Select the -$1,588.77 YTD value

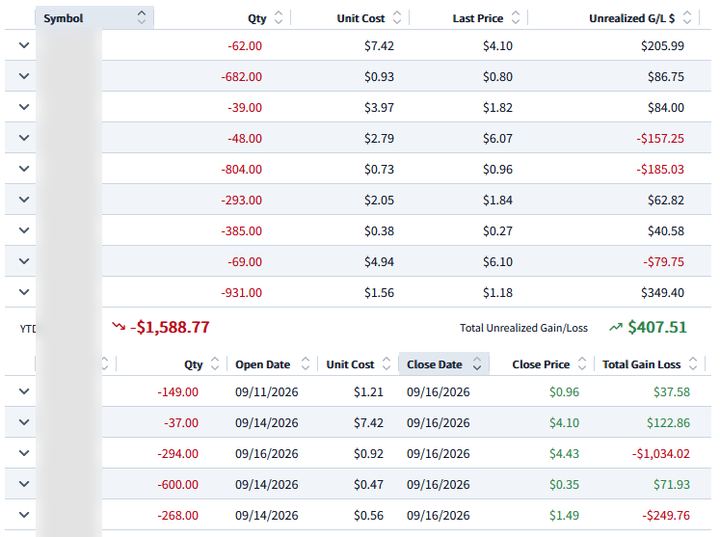click(169, 327)
